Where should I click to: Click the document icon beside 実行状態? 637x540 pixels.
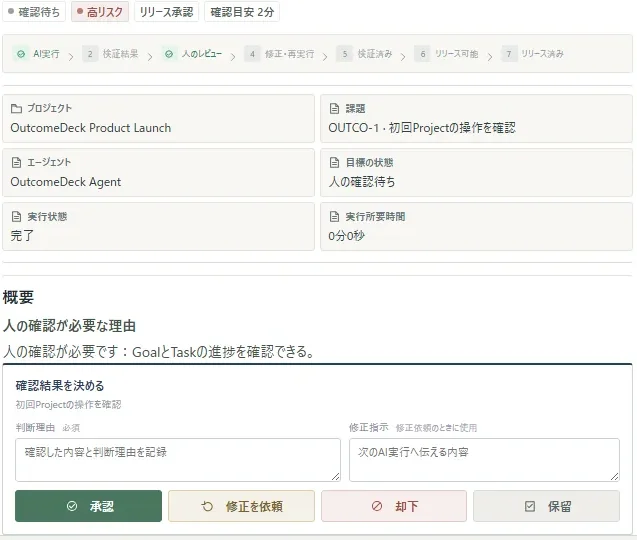click(16, 217)
